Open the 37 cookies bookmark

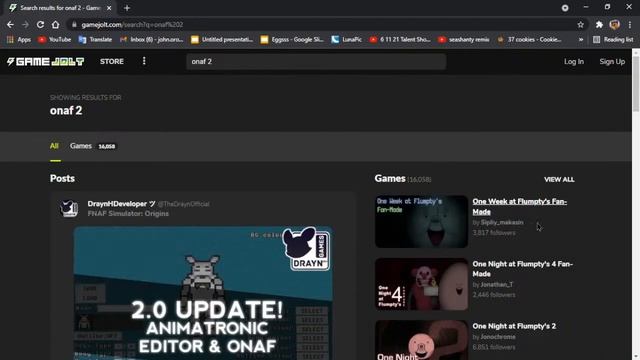point(529,40)
